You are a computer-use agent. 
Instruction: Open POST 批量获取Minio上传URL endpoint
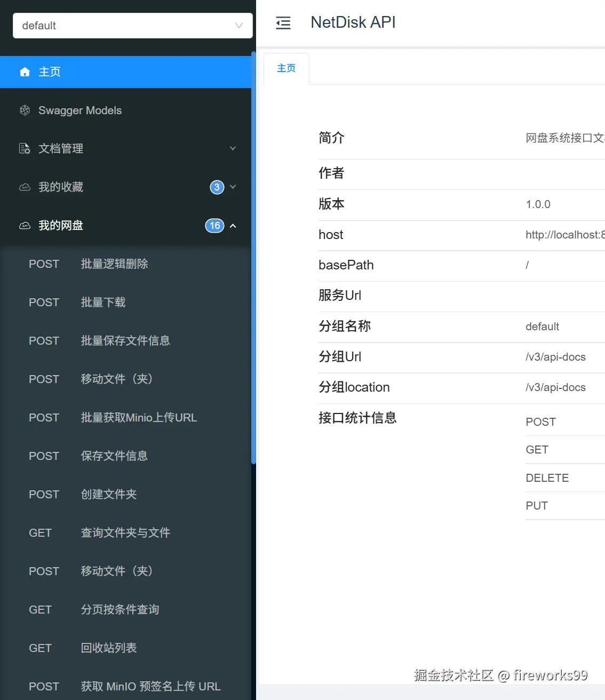tap(125, 418)
